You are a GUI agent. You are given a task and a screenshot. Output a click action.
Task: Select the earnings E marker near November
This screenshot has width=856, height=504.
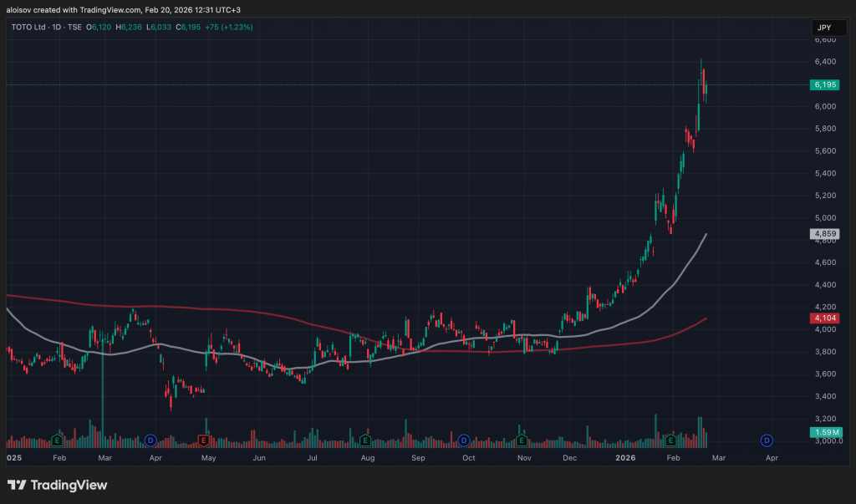click(522, 439)
